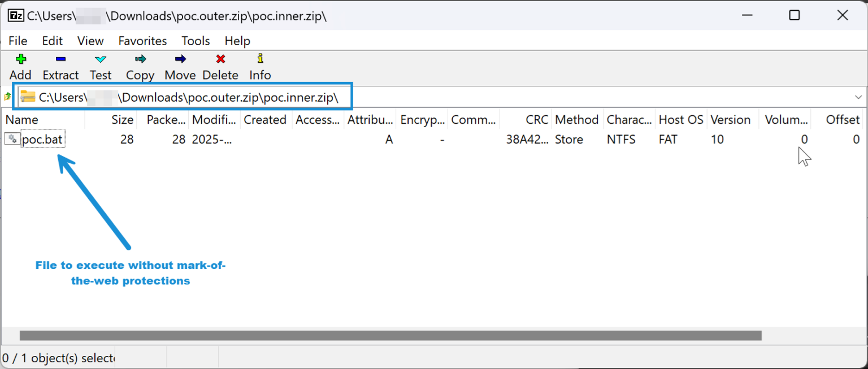Open the View menu
This screenshot has height=369, width=868.
[90, 41]
